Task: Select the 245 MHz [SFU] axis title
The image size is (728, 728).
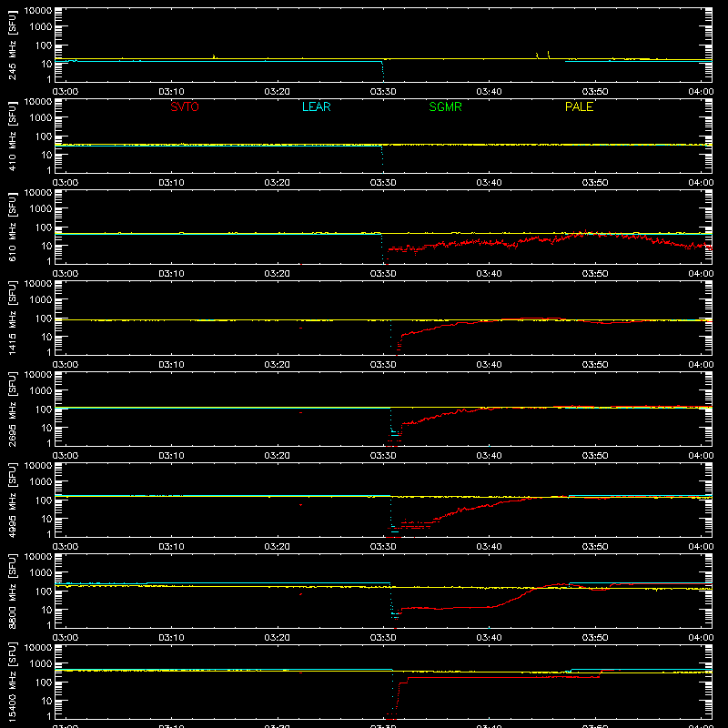Action: coord(13,45)
